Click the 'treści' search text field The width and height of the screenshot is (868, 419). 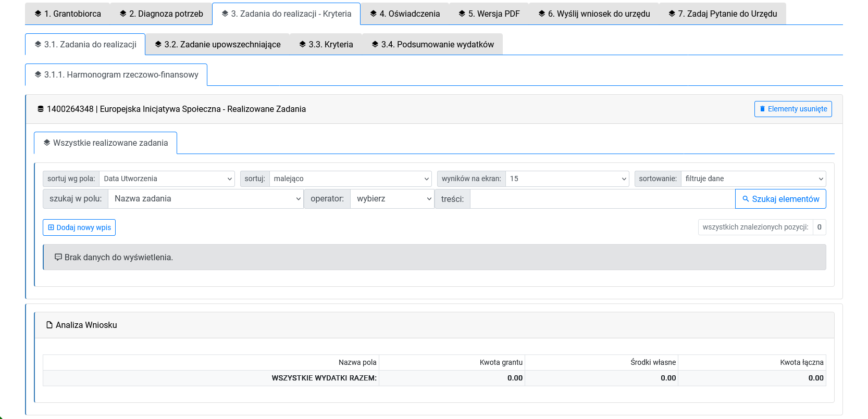pos(602,199)
